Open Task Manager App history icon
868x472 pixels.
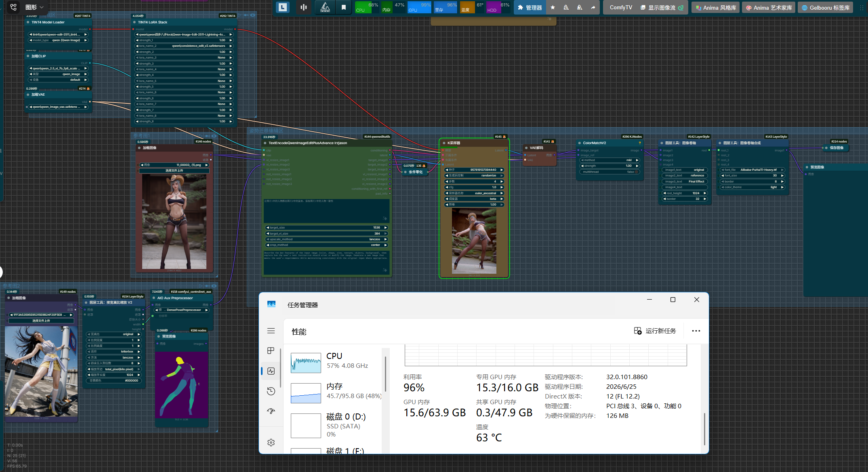(x=271, y=391)
